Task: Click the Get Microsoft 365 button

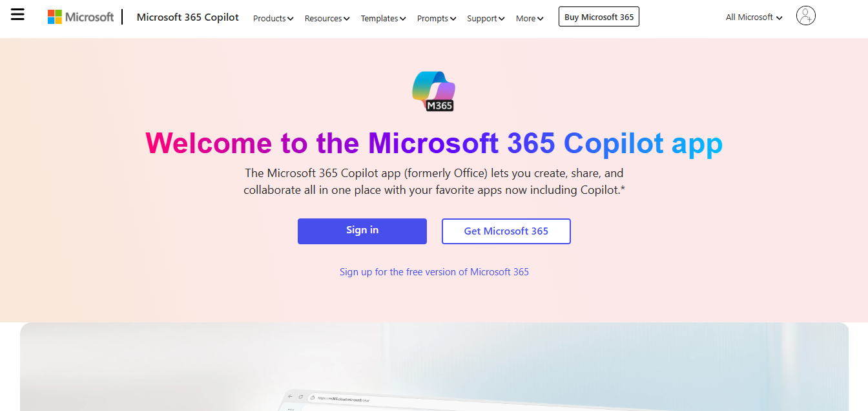Action: tap(506, 231)
